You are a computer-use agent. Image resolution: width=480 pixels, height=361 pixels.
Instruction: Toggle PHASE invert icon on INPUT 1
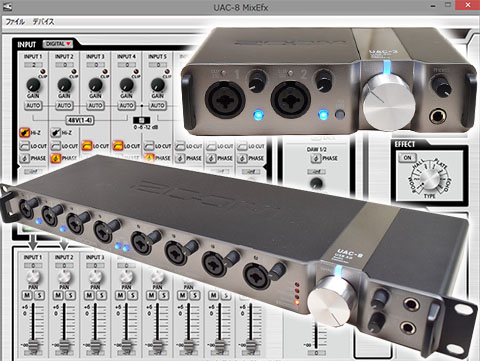point(24,158)
